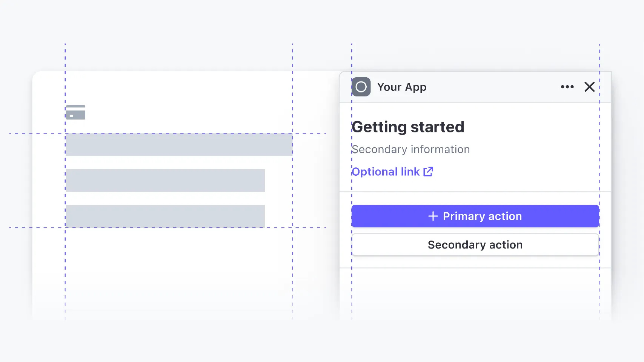Open the overflow menu with three dots
644x362 pixels.
tap(567, 87)
